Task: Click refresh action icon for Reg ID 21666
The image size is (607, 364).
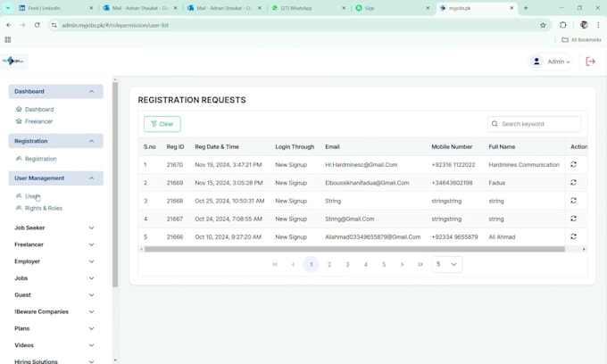Action: click(x=573, y=236)
